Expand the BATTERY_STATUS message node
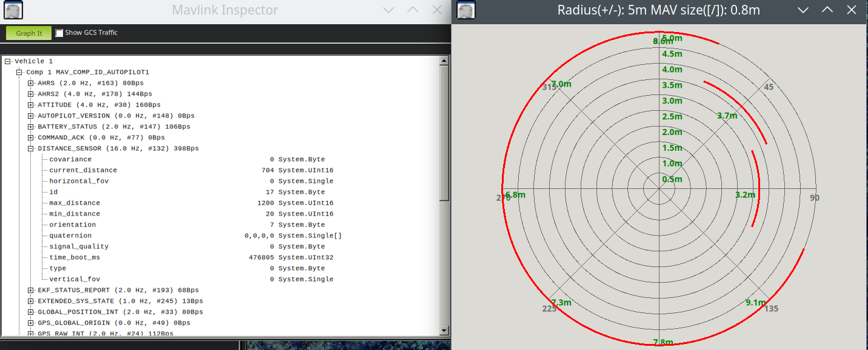This screenshot has height=350, width=868. tap(31, 127)
